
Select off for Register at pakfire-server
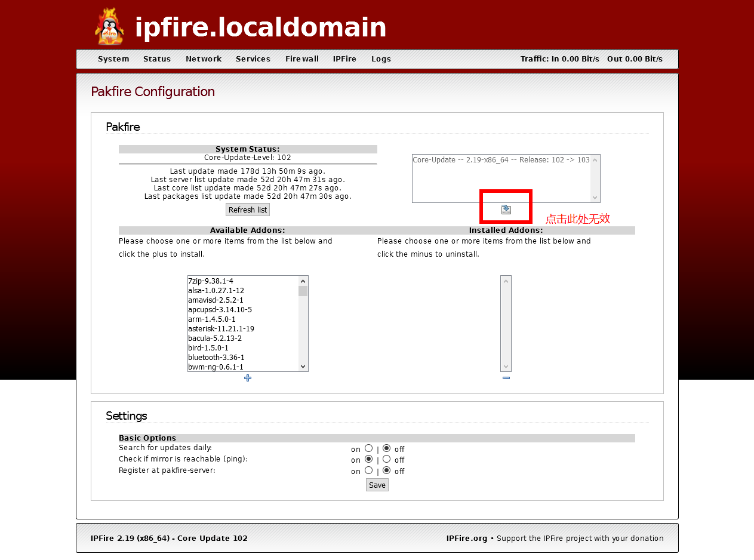pyautogui.click(x=386, y=470)
